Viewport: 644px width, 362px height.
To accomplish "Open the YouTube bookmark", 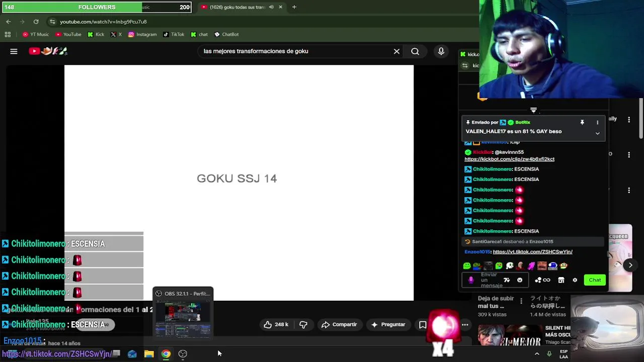I will point(68,34).
